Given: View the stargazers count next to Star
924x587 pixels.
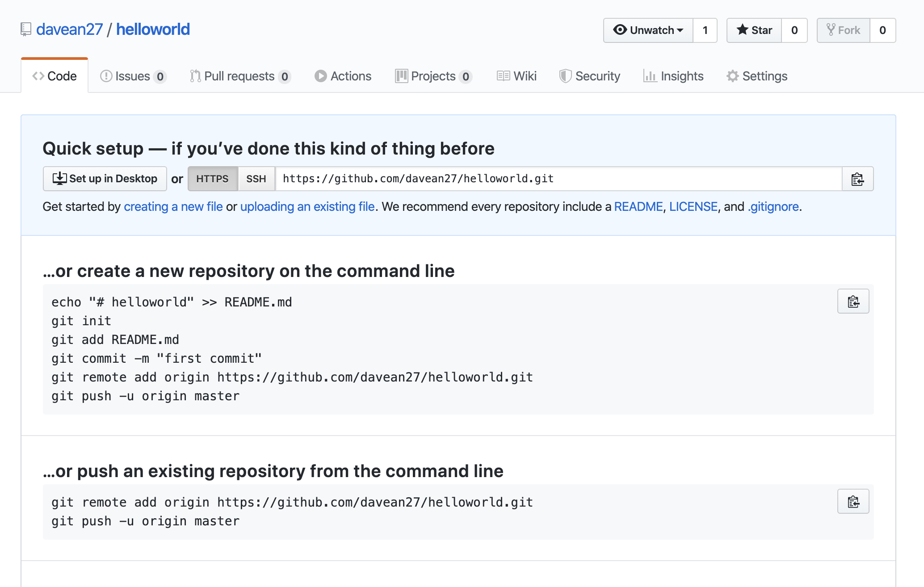Looking at the screenshot, I should 794,30.
